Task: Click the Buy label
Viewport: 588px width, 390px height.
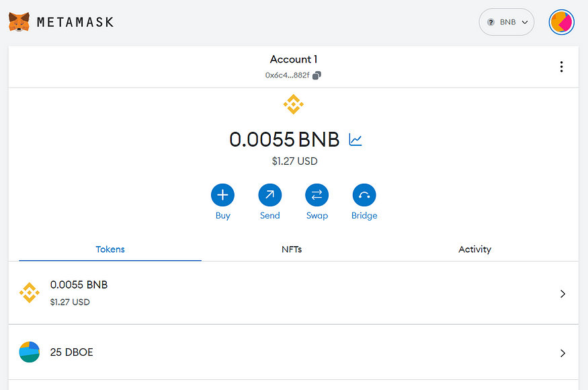Action: pos(222,215)
